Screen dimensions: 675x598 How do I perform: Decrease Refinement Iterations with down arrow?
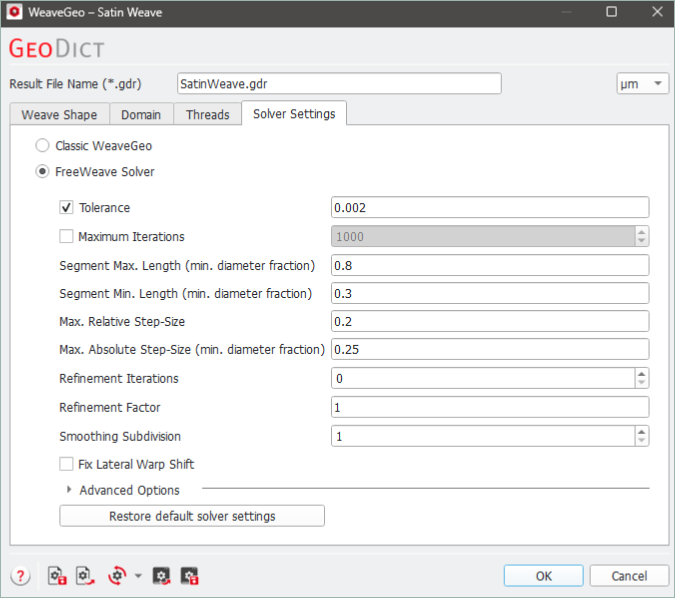641,382
